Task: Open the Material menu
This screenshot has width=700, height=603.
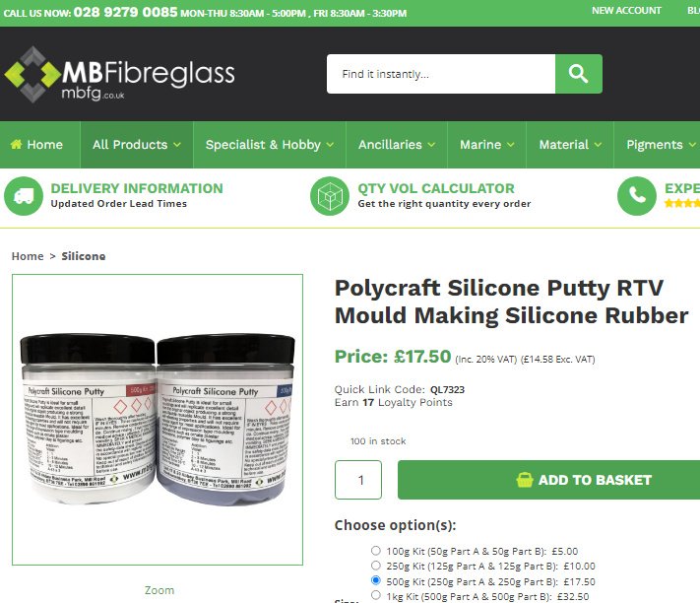Action: 570,145
